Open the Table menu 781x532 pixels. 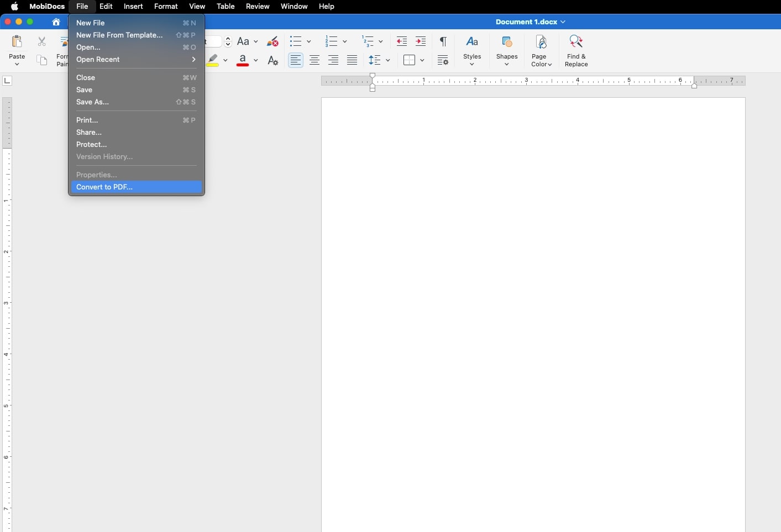[x=226, y=7]
